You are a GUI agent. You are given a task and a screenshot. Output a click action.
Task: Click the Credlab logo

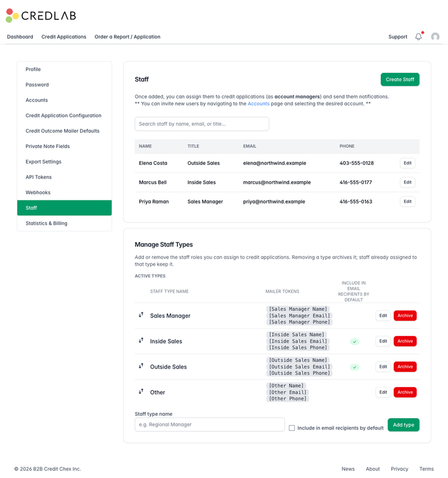tap(41, 16)
